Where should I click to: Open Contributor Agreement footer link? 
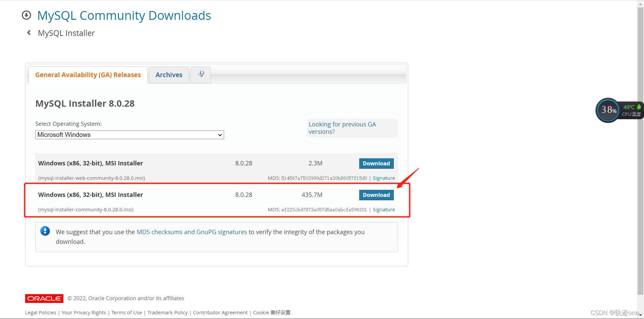220,313
